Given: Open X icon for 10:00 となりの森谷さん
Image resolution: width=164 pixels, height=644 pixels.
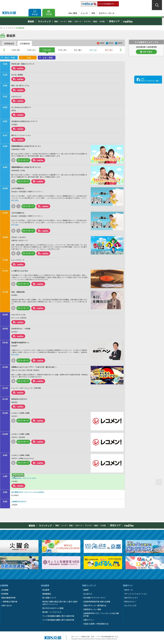Looking at the screenshot, I should coord(18,206).
